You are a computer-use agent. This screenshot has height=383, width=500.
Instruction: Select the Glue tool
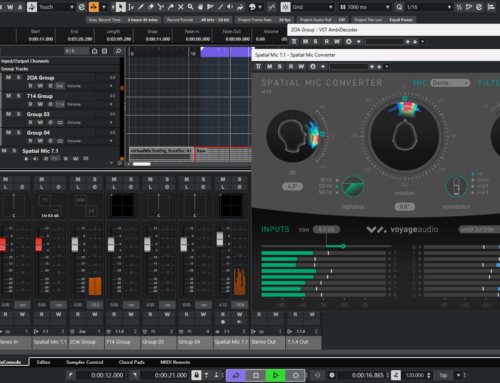pyautogui.click(x=171, y=7)
